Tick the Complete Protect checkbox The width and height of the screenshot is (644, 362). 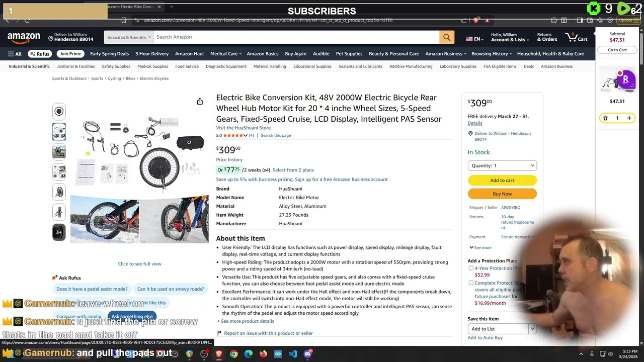point(471,283)
